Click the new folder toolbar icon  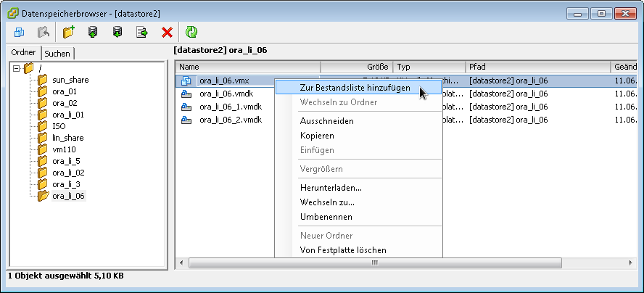click(x=70, y=32)
